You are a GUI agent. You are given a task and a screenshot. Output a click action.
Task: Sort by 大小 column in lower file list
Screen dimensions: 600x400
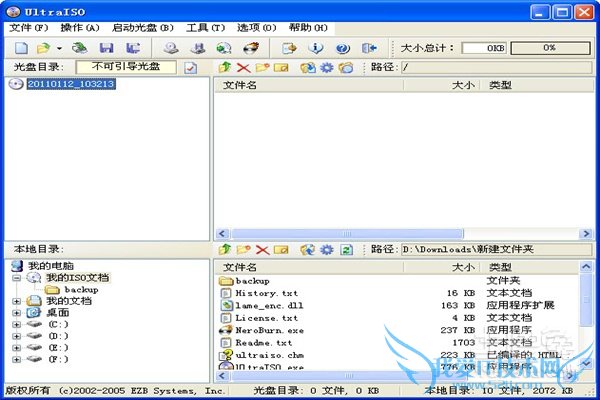tap(441, 268)
